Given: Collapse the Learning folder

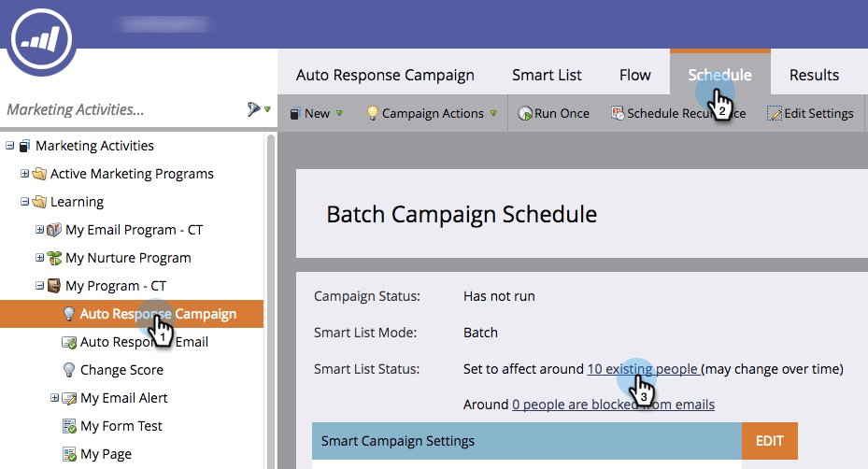Looking at the screenshot, I should click(25, 202).
